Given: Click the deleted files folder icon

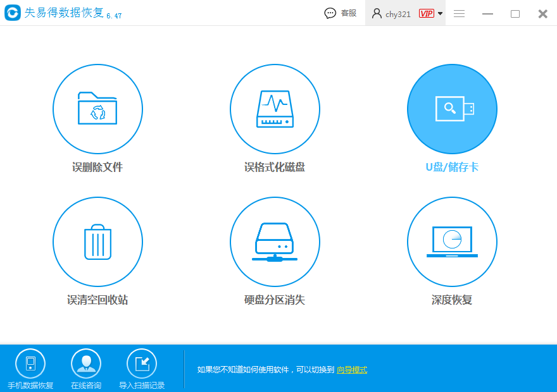Looking at the screenshot, I should pos(97,109).
